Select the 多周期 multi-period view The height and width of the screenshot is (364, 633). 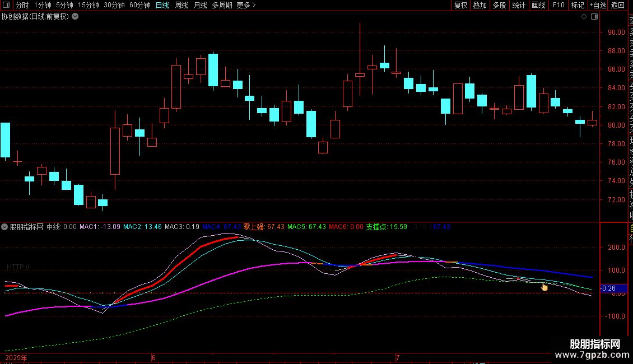(222, 6)
